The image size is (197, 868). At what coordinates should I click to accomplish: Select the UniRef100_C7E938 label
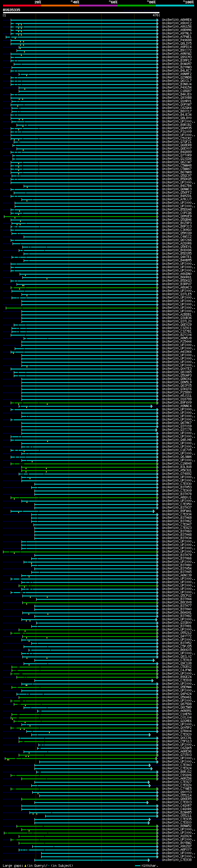(x=177, y=860)
